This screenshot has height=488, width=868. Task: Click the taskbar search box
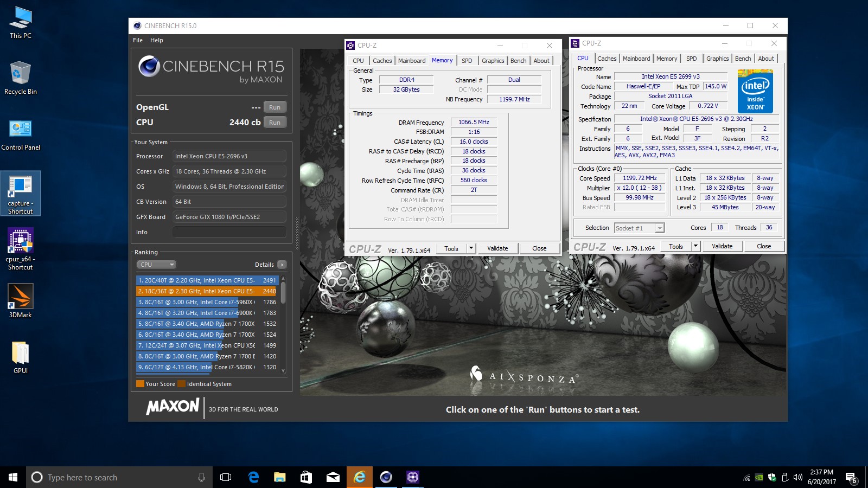tap(119, 477)
